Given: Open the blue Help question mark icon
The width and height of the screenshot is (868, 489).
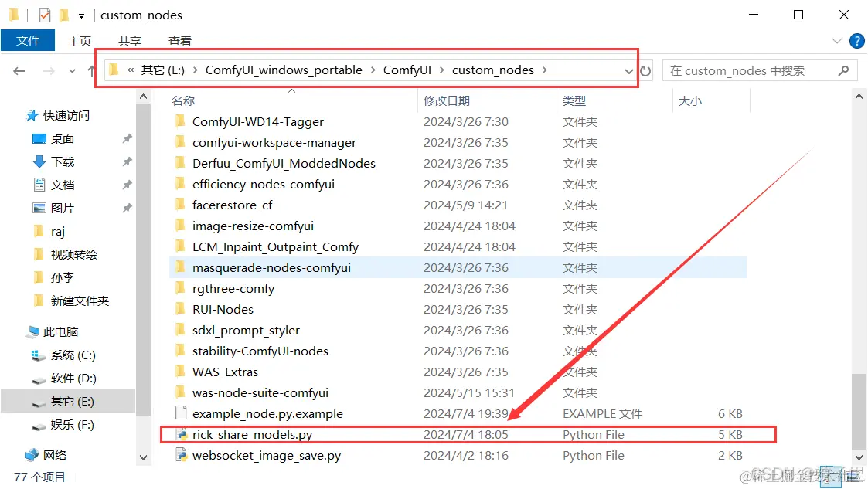Looking at the screenshot, I should (x=857, y=41).
